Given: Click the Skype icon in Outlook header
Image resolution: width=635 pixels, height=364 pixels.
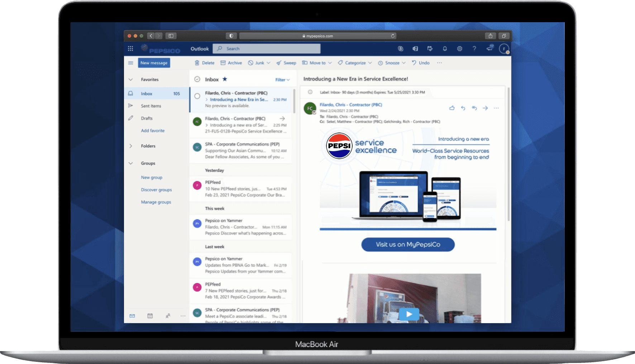Looking at the screenshot, I should point(401,49).
